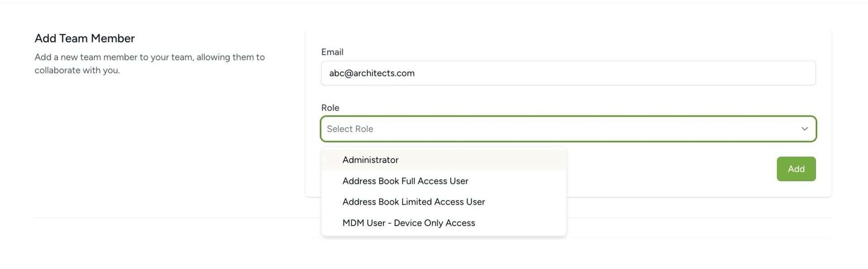Place cursor in abc@architects.com text

point(372,73)
